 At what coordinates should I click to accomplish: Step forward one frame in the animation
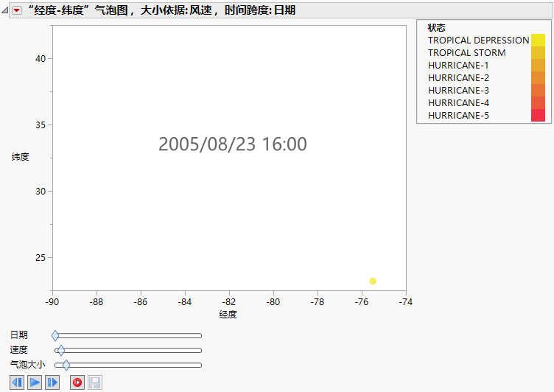(x=52, y=382)
